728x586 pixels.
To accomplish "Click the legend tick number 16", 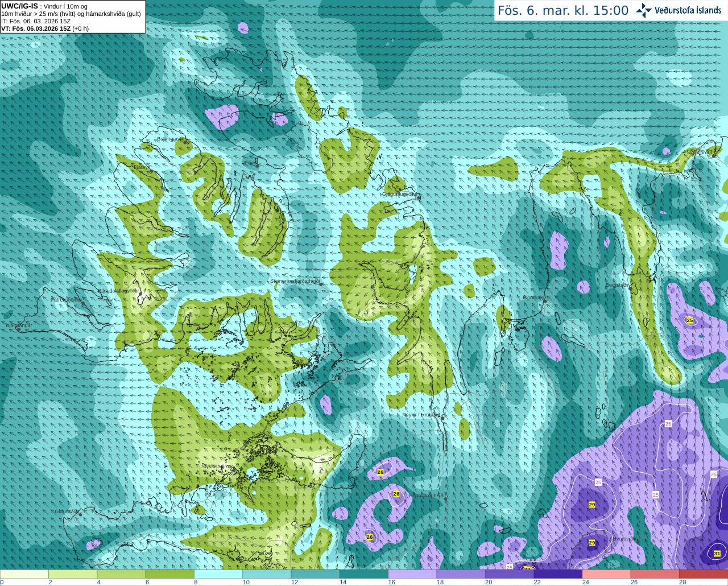I will coord(391,582).
